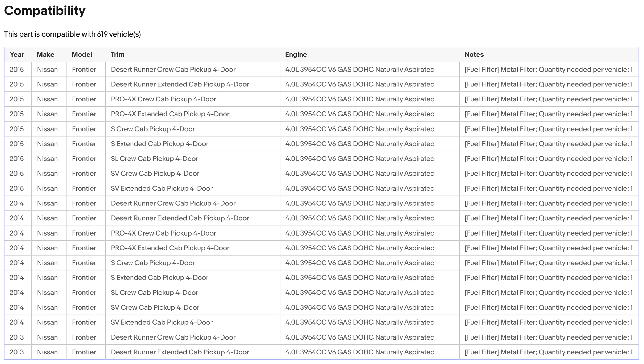Select 2015 'PRO-4X Extended Cab Pickup 4-Door' trim cell

click(x=193, y=114)
